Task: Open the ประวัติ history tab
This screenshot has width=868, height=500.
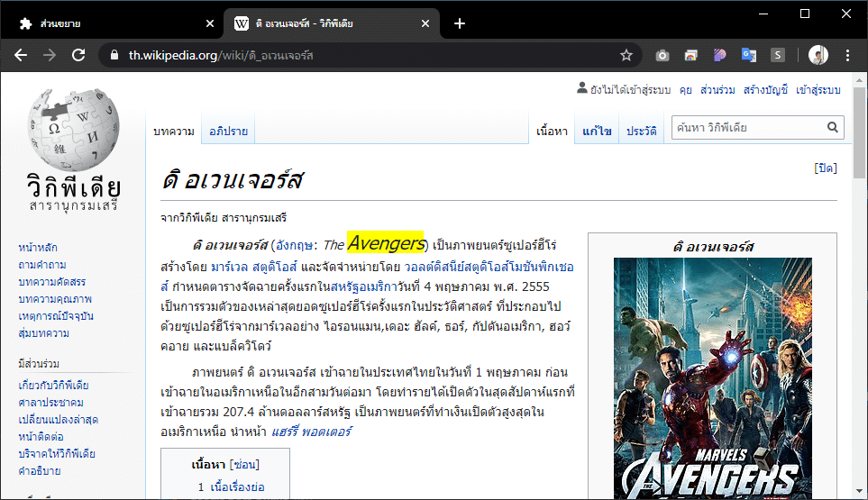Action: tap(641, 132)
